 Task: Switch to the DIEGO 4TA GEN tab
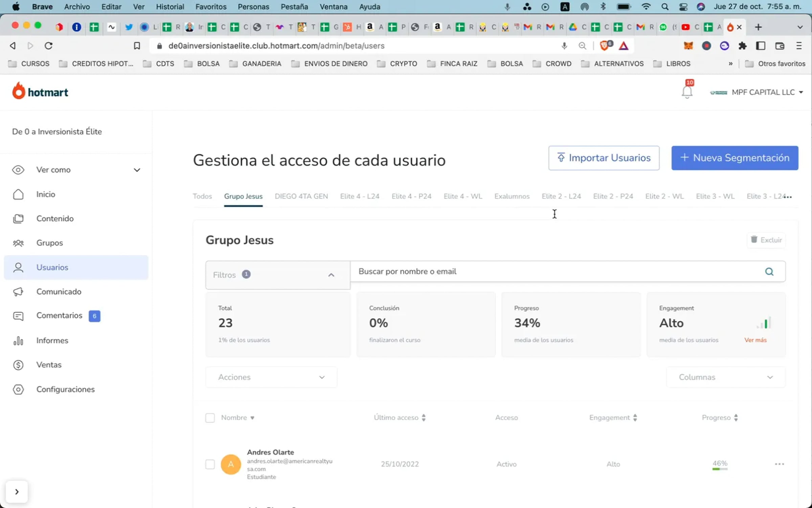(x=301, y=196)
